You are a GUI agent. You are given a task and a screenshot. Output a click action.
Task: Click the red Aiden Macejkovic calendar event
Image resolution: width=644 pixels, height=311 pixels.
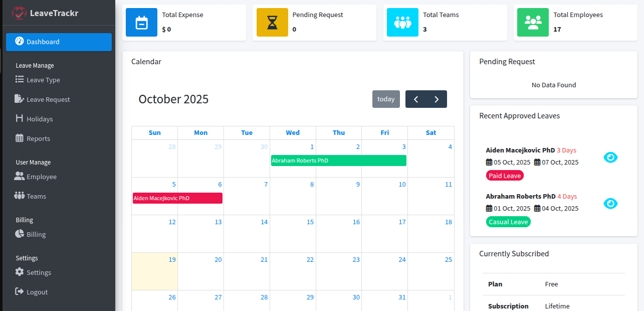pos(177,198)
